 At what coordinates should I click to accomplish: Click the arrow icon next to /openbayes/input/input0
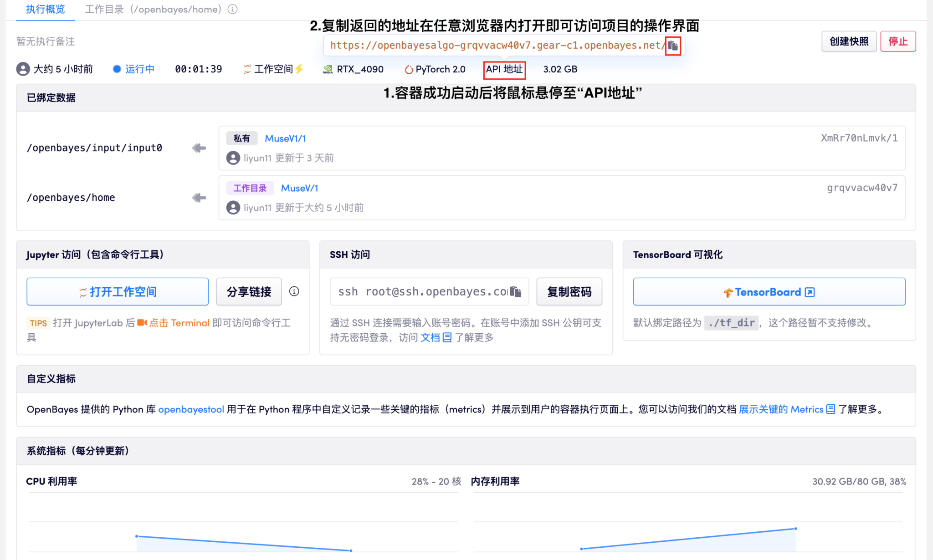[198, 148]
